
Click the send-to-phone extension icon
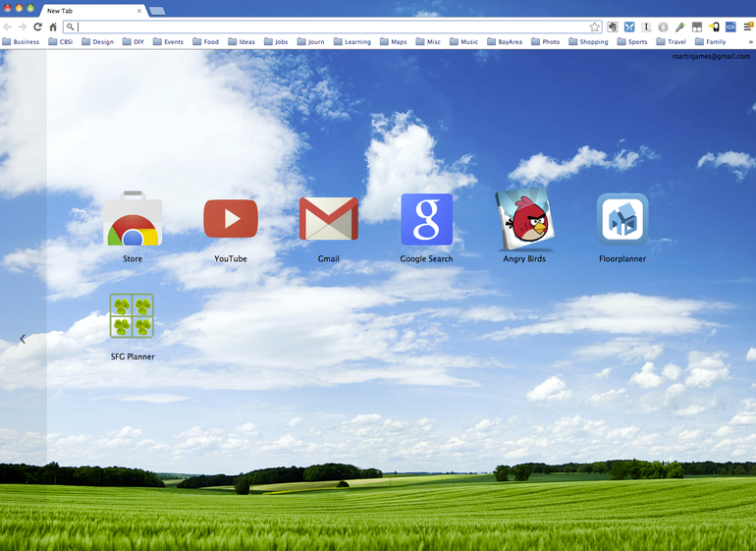(x=714, y=28)
